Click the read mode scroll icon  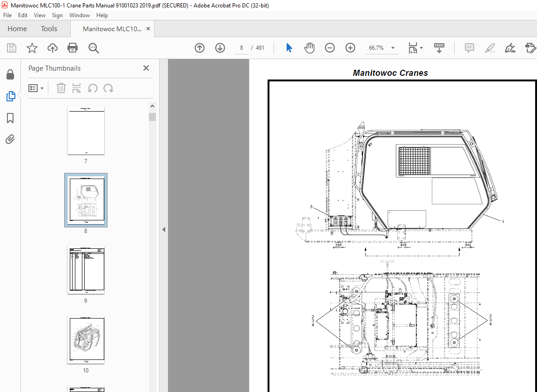pos(439,48)
